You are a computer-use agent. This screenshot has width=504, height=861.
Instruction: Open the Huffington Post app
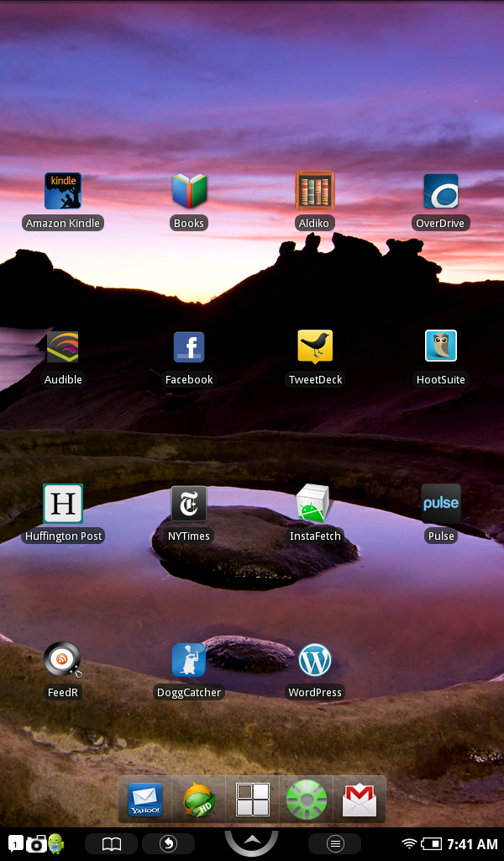click(x=62, y=504)
